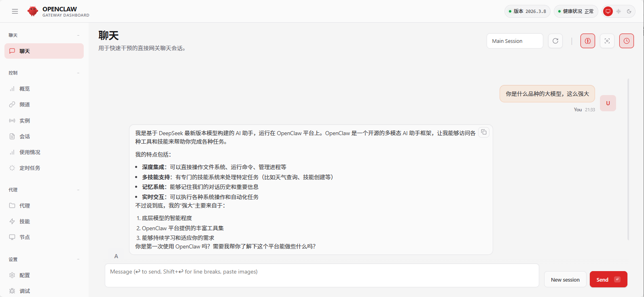Click the user message 你是什么品种的大模型
This screenshot has height=297, width=644.
547,93
